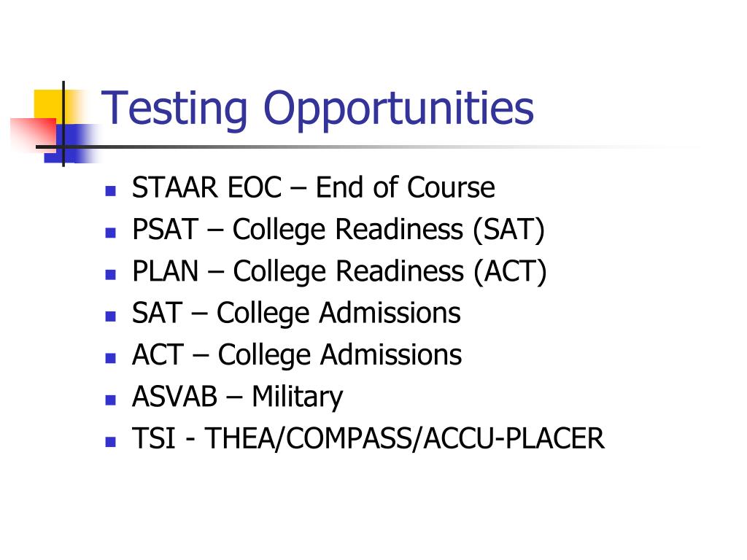747x560 pixels.
Task: Click the bullet icon before TSI
Action: coord(111,442)
